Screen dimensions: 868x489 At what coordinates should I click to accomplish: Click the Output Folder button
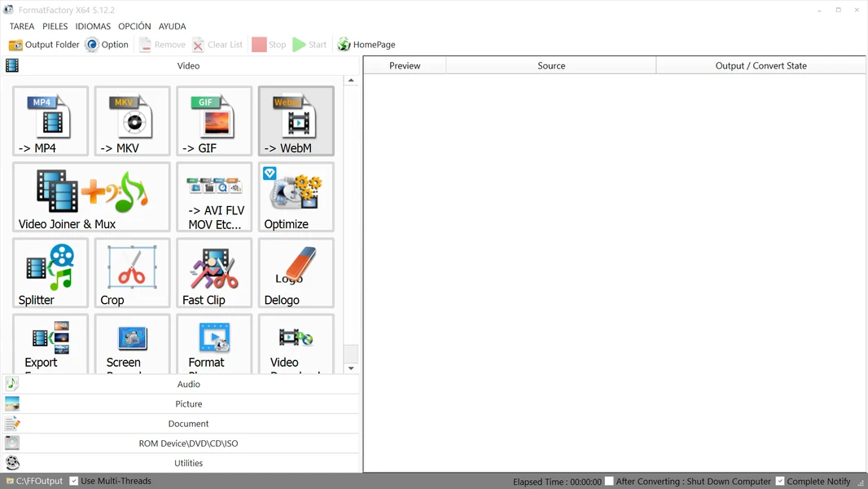(44, 45)
